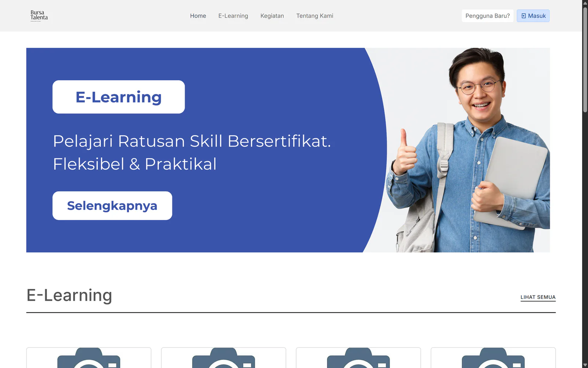Click the login icon inside Masuk button
The image size is (588, 368).
pos(523,16)
